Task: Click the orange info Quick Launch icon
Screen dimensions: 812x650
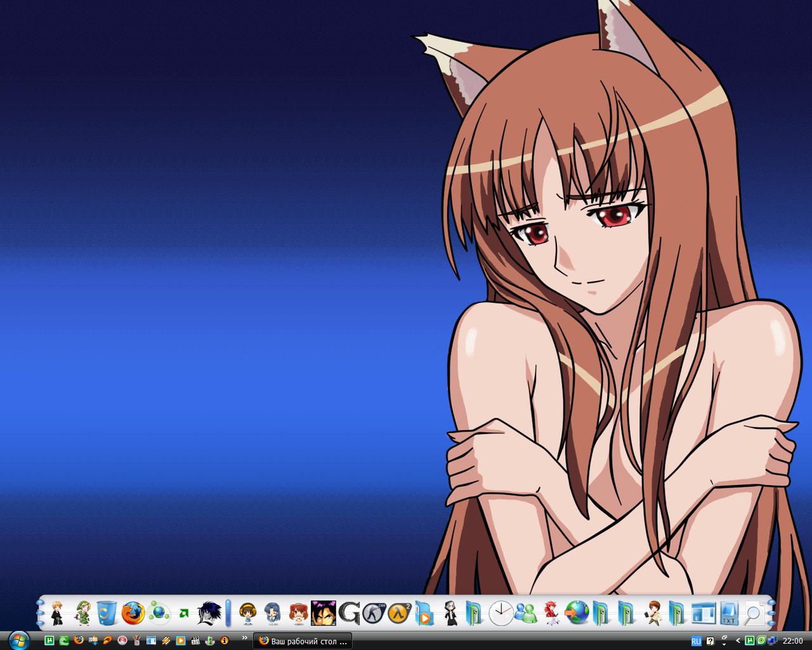Action: tap(224, 640)
